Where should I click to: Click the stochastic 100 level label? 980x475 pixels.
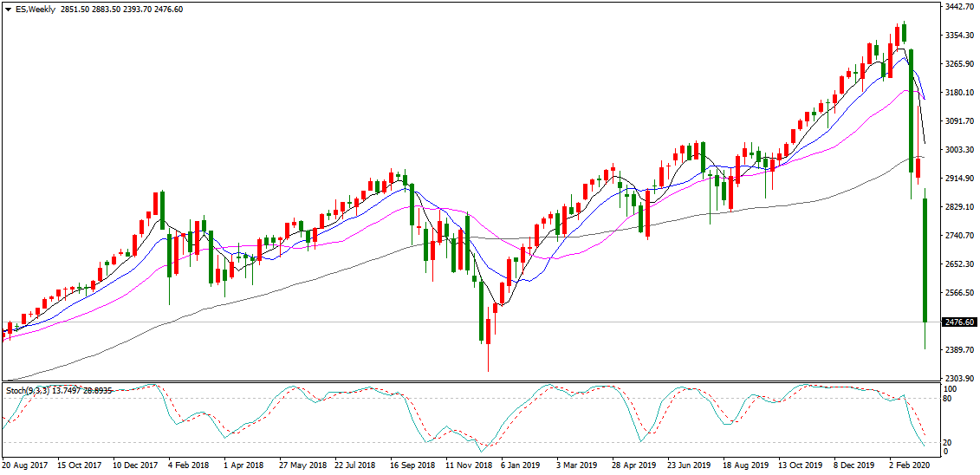point(951,390)
